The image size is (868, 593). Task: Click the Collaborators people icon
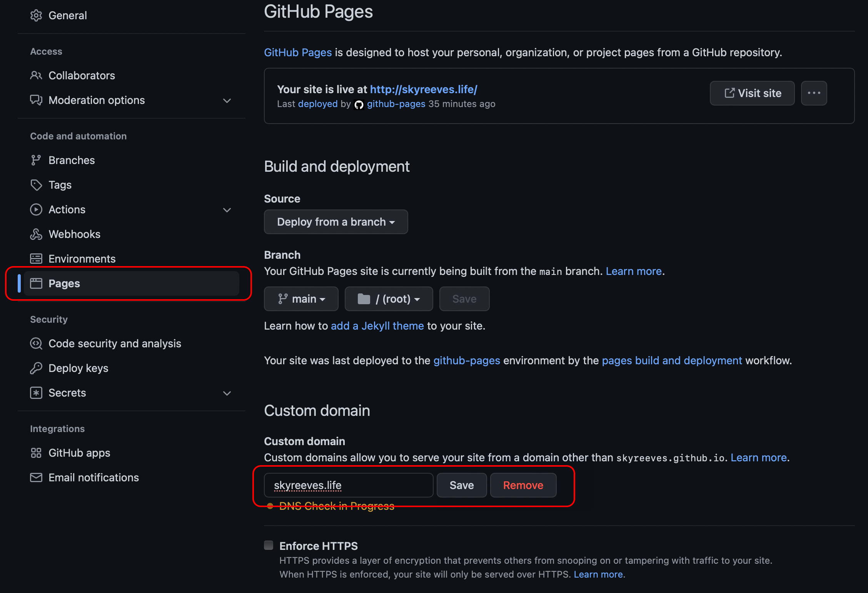point(36,75)
